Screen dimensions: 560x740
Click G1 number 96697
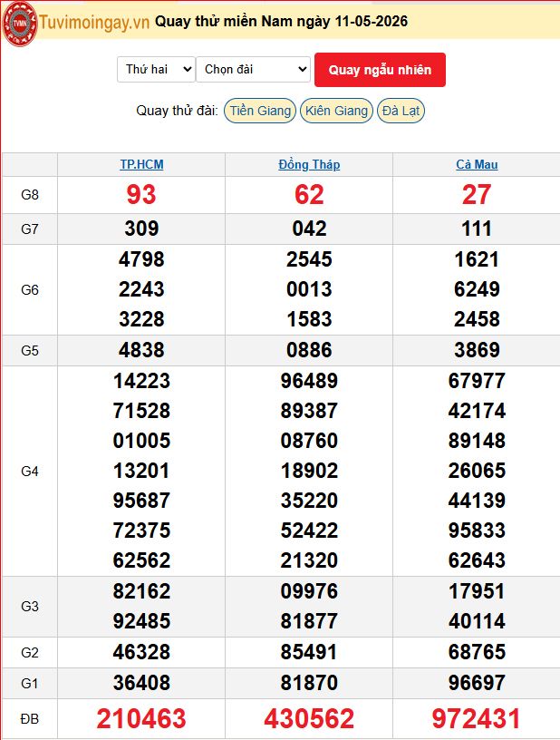[477, 683]
